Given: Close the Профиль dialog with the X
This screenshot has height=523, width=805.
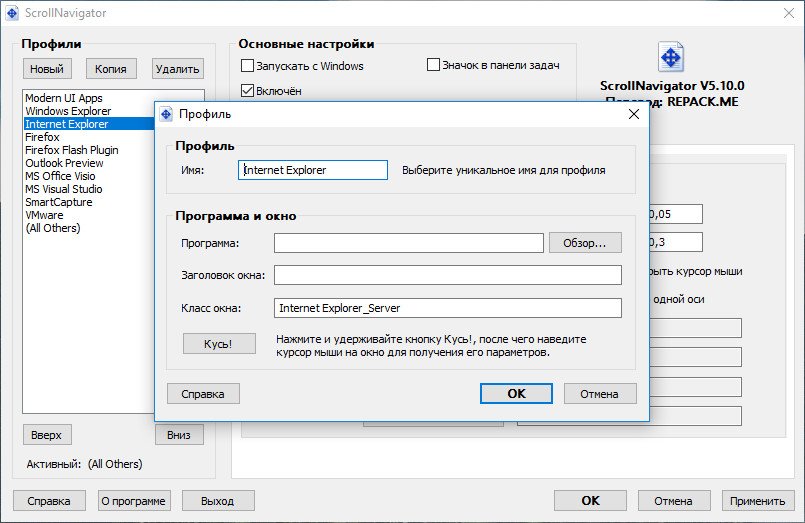Looking at the screenshot, I should point(634,114).
